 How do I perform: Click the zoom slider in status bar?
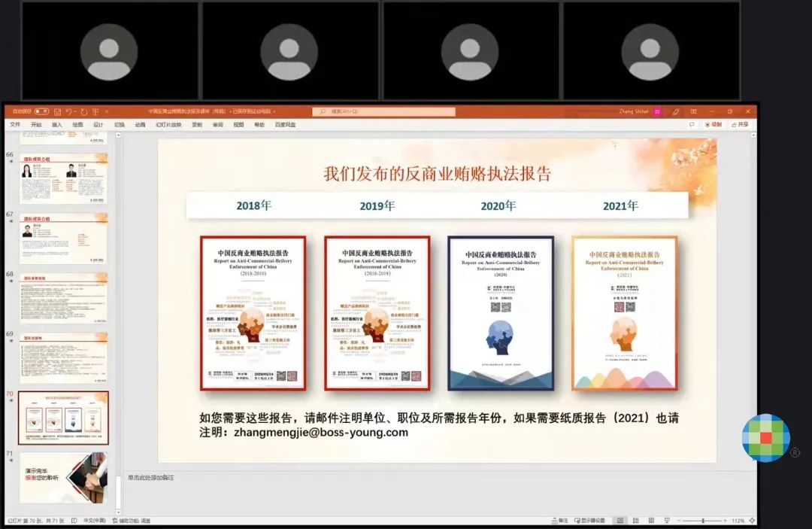(x=702, y=520)
